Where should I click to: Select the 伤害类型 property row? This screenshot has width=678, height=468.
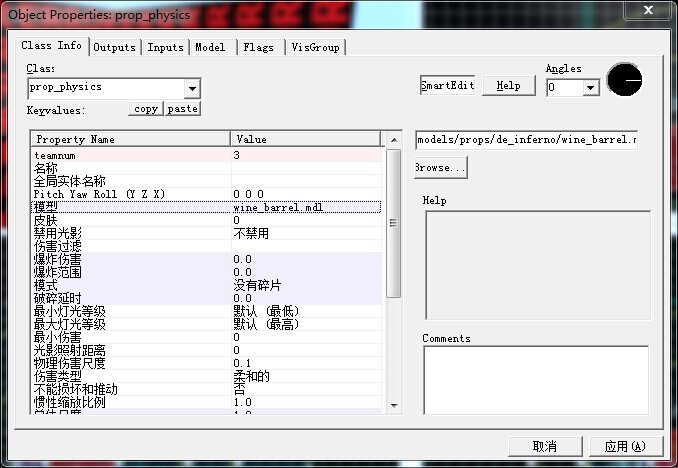click(208, 376)
